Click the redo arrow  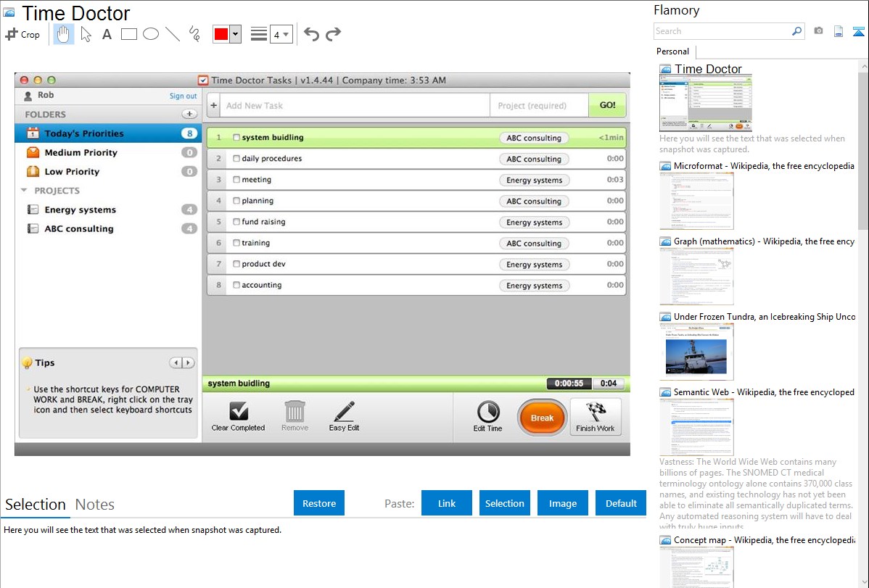[x=333, y=34]
